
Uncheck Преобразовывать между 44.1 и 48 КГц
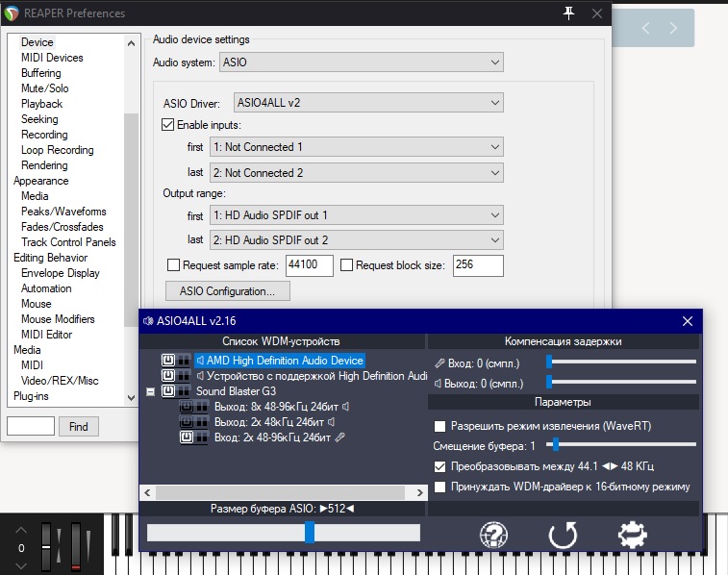[x=439, y=466]
